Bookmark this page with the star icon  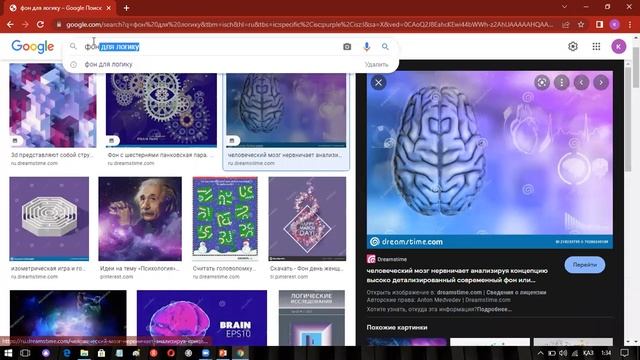point(581,24)
